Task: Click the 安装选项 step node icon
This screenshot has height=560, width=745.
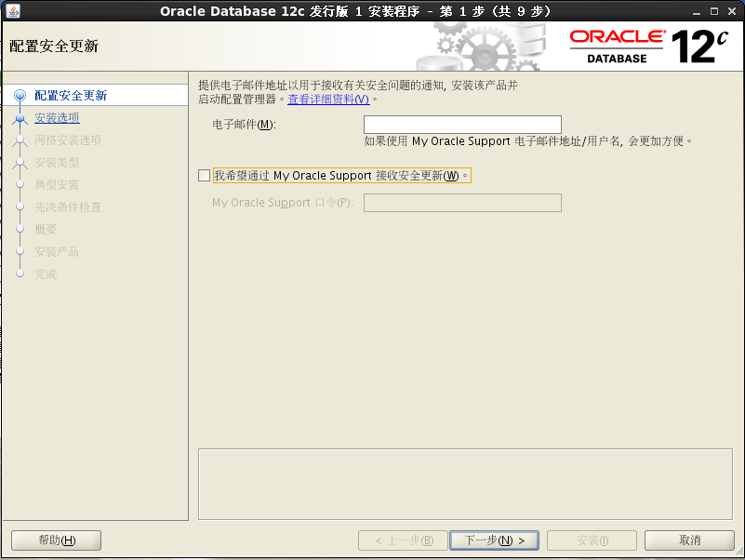Action: coord(20,118)
